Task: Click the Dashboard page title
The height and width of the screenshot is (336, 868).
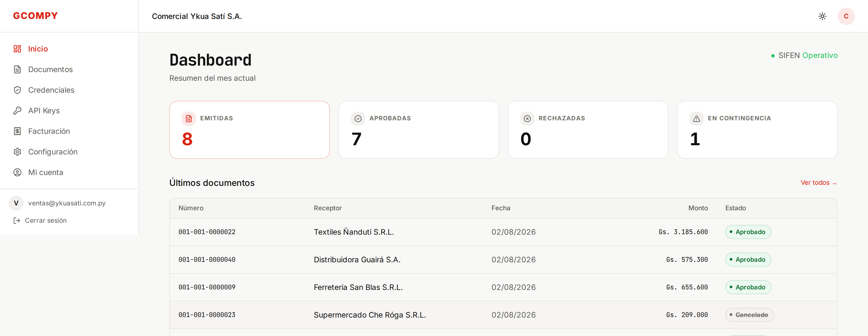Action: pos(210,60)
